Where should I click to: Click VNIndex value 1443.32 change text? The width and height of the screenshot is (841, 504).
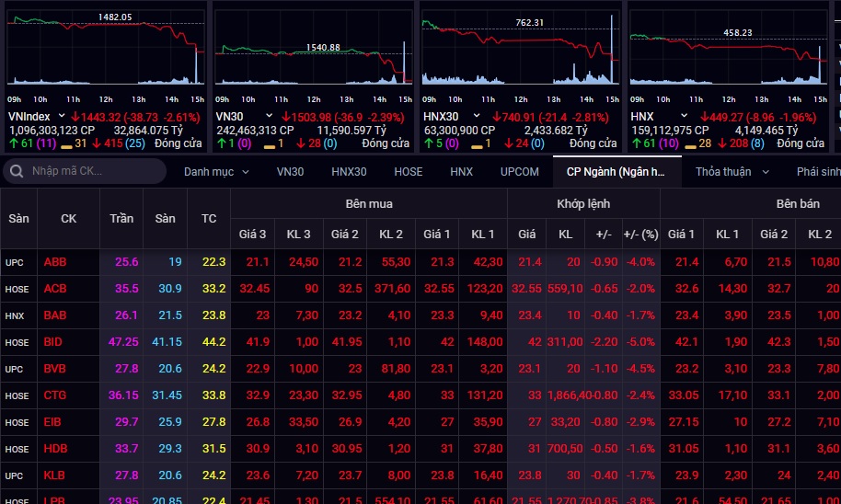pyautogui.click(x=135, y=117)
